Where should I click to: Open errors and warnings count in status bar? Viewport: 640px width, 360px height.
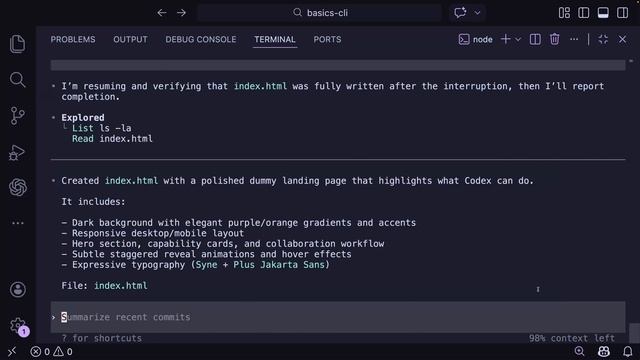click(x=52, y=351)
